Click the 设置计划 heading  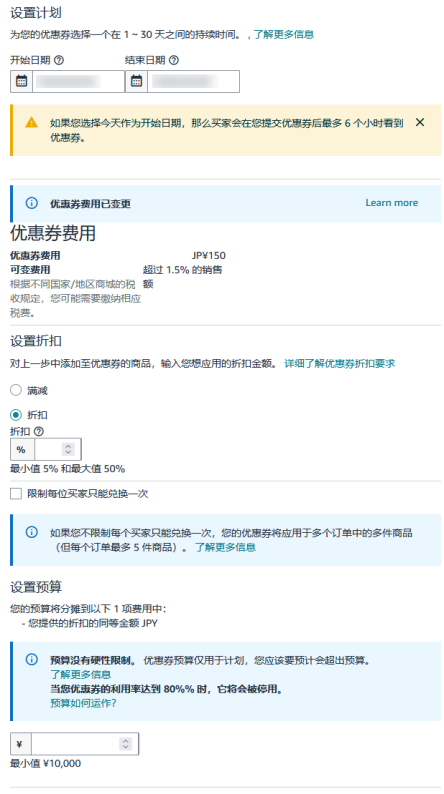click(36, 13)
